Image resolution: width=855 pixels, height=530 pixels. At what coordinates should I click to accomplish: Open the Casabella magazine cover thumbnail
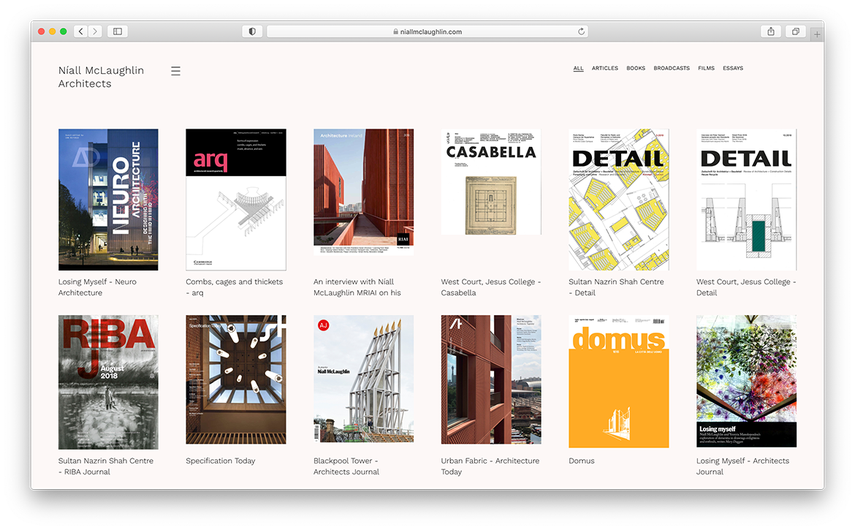click(x=491, y=182)
